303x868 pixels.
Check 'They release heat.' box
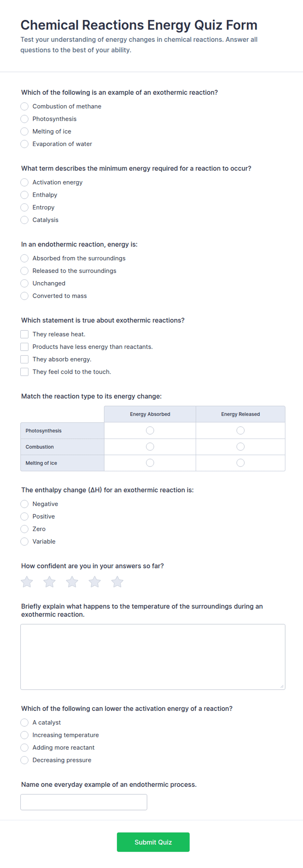click(24, 334)
